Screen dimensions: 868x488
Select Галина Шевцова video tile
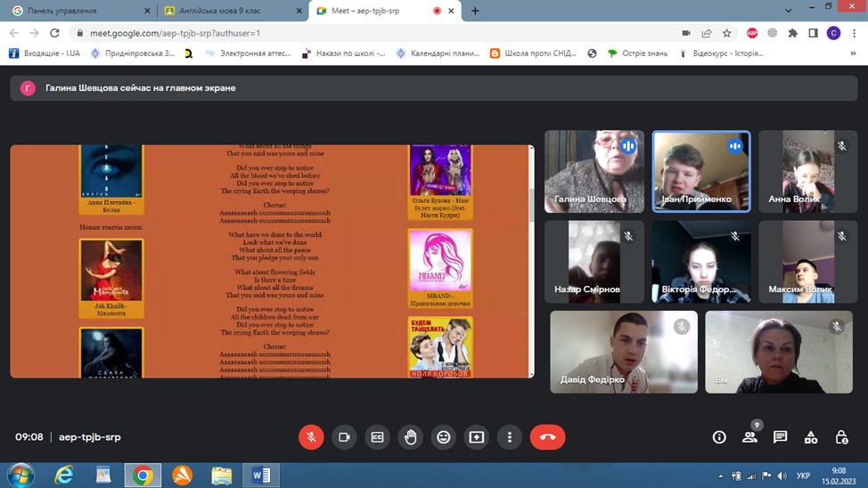pyautogui.click(x=594, y=172)
